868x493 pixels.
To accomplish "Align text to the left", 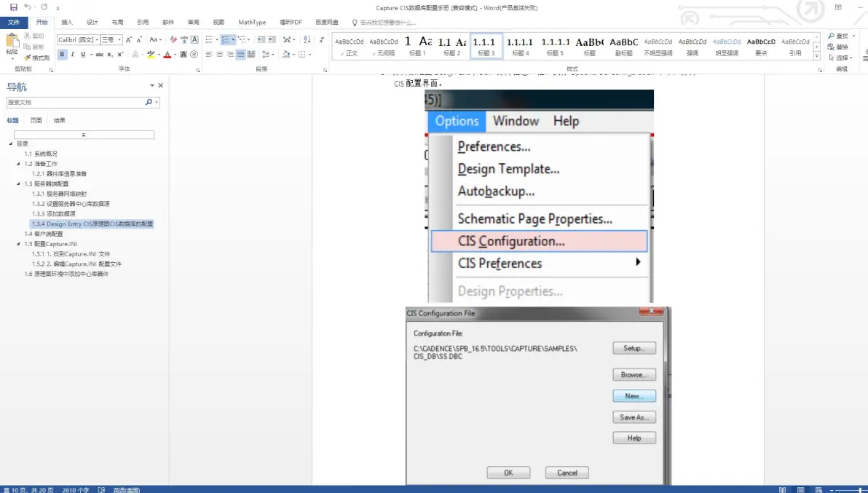I will [x=209, y=54].
